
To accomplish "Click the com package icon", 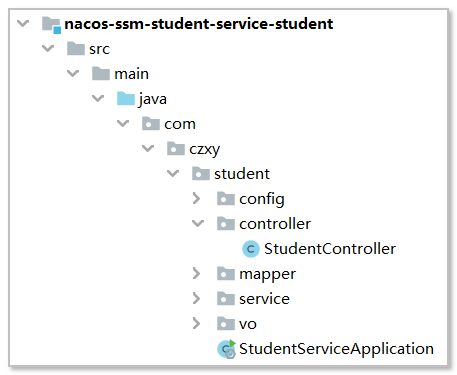I will click(151, 124).
